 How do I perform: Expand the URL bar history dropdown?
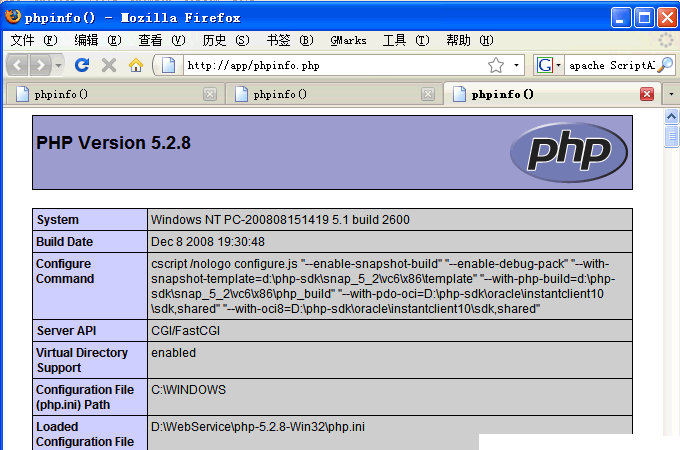pos(517,65)
